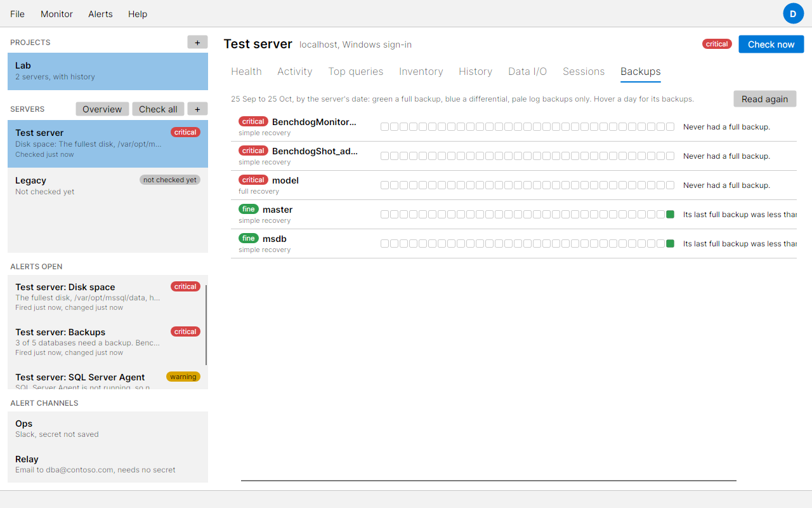Click the Read again button

(x=765, y=99)
